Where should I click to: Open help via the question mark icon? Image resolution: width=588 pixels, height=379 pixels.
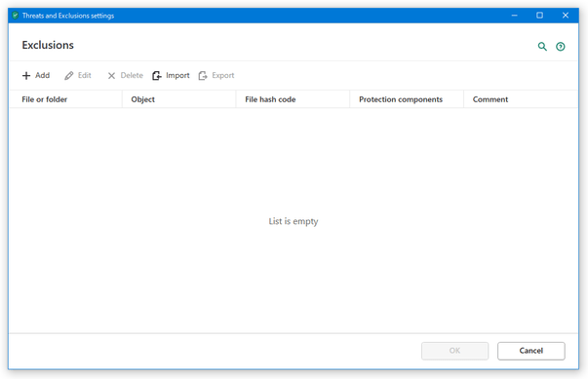click(x=561, y=47)
